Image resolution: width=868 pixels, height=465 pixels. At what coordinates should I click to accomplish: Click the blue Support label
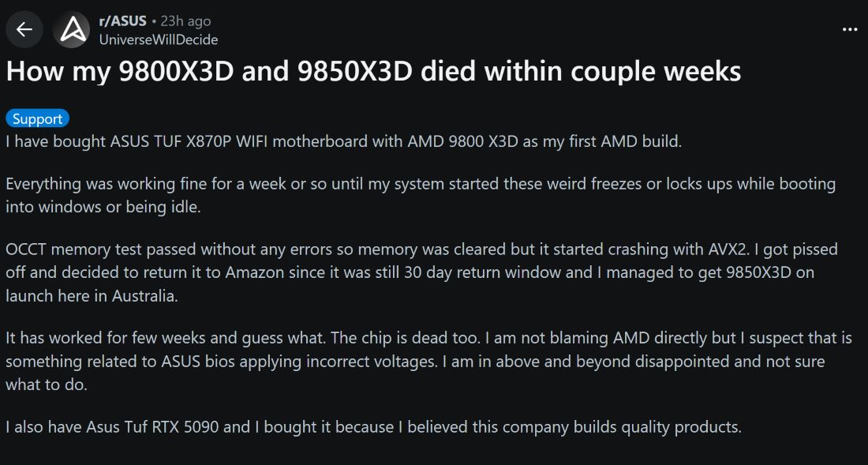click(37, 118)
